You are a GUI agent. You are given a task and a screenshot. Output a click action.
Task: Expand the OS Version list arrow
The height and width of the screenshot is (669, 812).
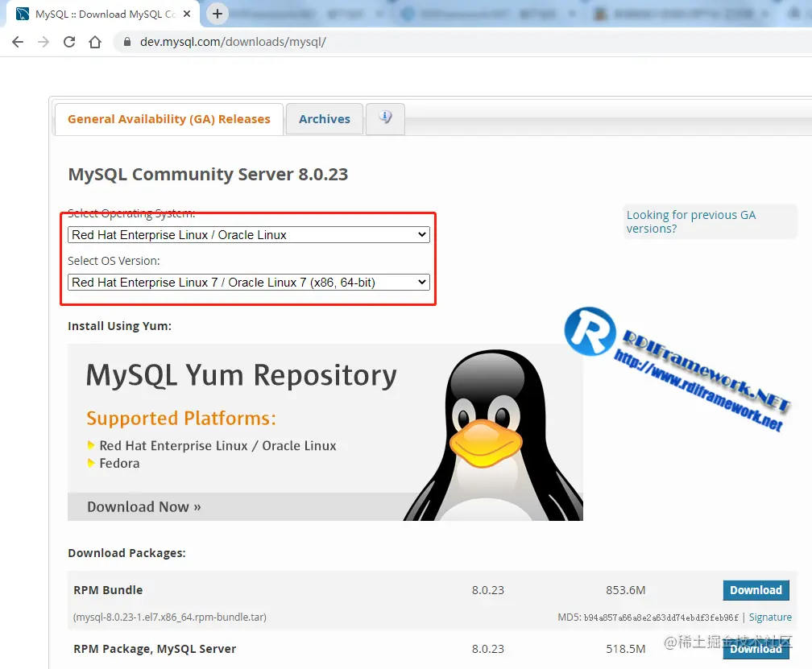click(x=420, y=282)
